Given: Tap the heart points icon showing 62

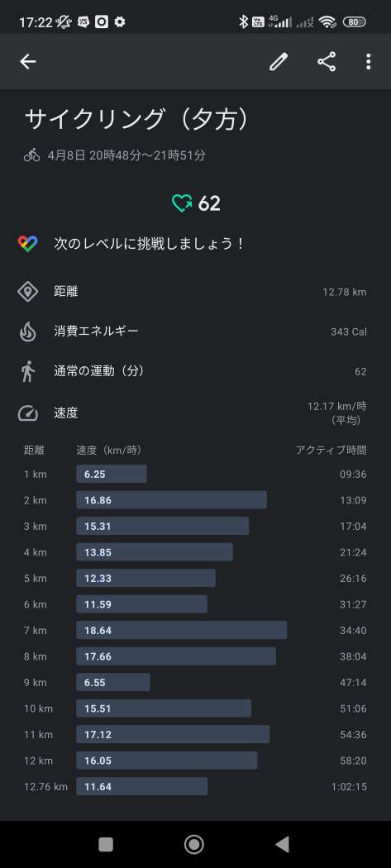Looking at the screenshot, I should [182, 203].
